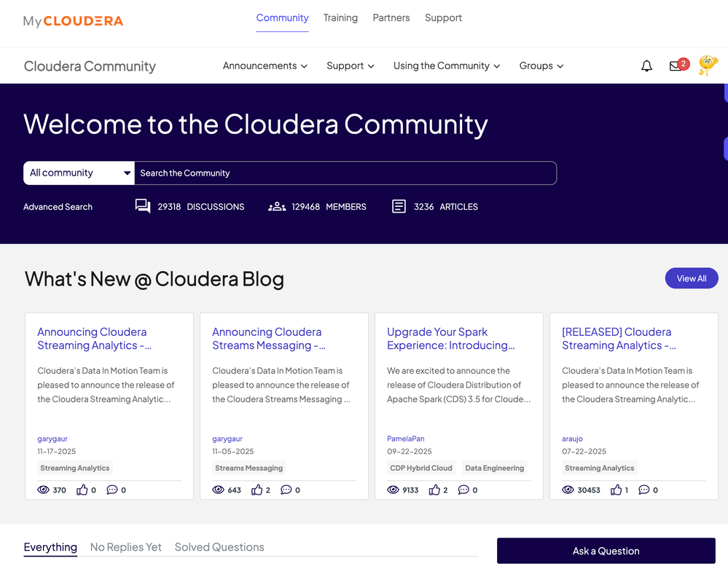The width and height of the screenshot is (728, 569).
Task: Open the notifications bell icon
Action: pyautogui.click(x=646, y=66)
